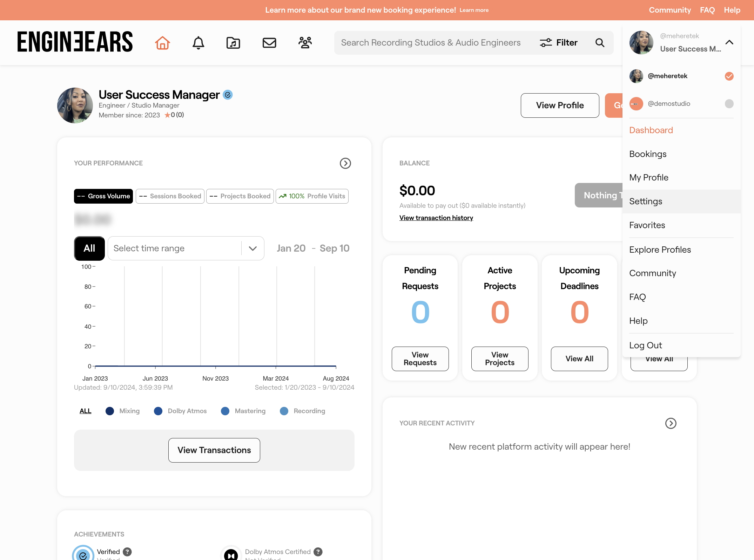
Task: Open the Your Performance arrow icon
Action: click(345, 163)
